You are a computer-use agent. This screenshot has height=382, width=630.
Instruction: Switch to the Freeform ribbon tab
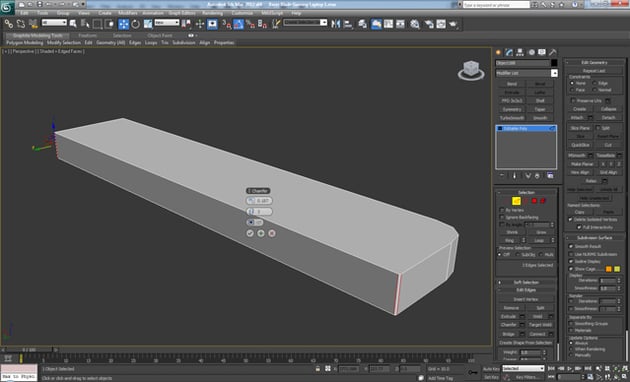[88, 35]
